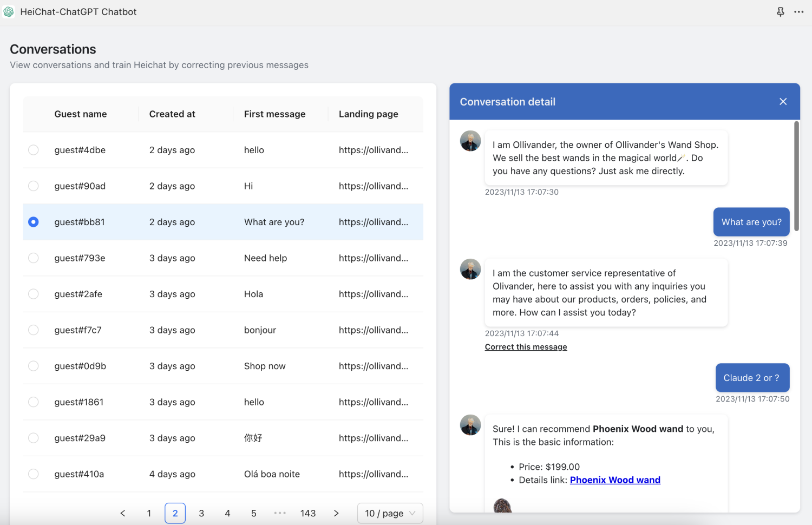Select the guest#793e radio button

click(x=34, y=258)
